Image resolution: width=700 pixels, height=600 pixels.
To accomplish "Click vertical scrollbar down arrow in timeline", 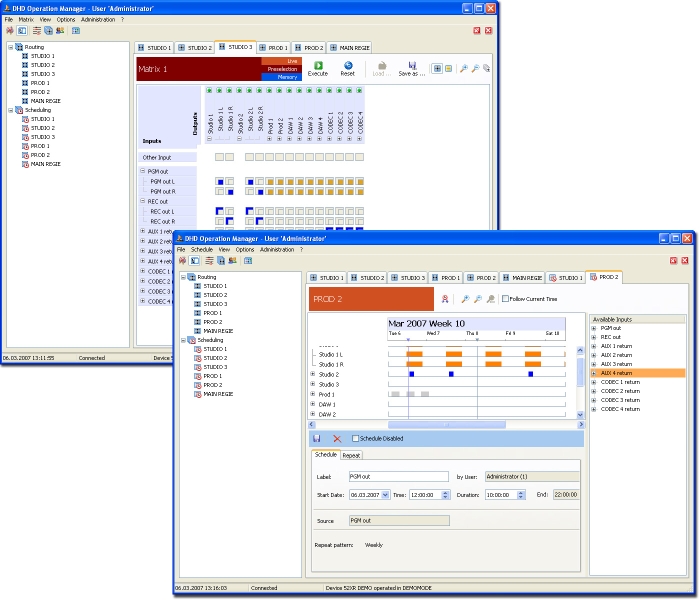I will (x=580, y=415).
